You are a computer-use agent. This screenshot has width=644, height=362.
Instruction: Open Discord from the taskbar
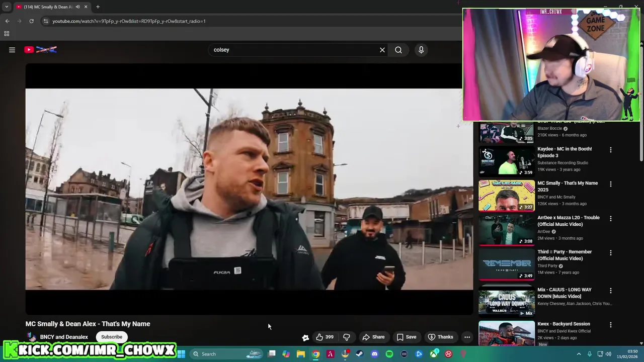pos(374,354)
